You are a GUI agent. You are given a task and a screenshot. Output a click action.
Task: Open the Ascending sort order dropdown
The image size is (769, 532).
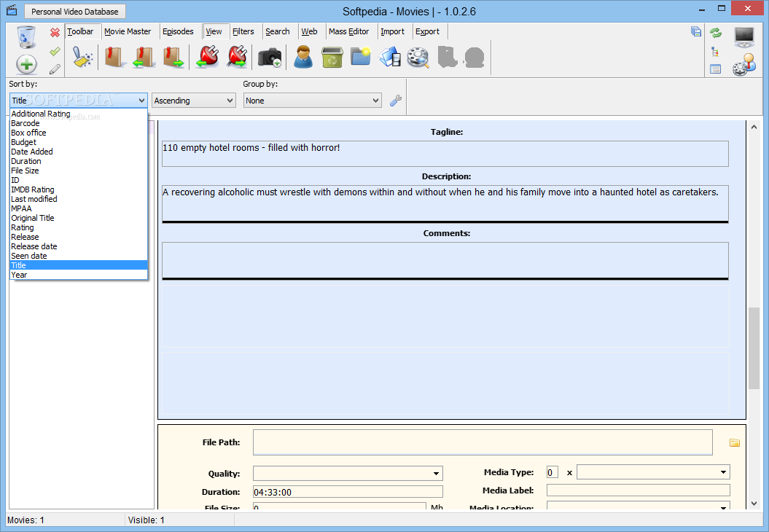coord(194,101)
